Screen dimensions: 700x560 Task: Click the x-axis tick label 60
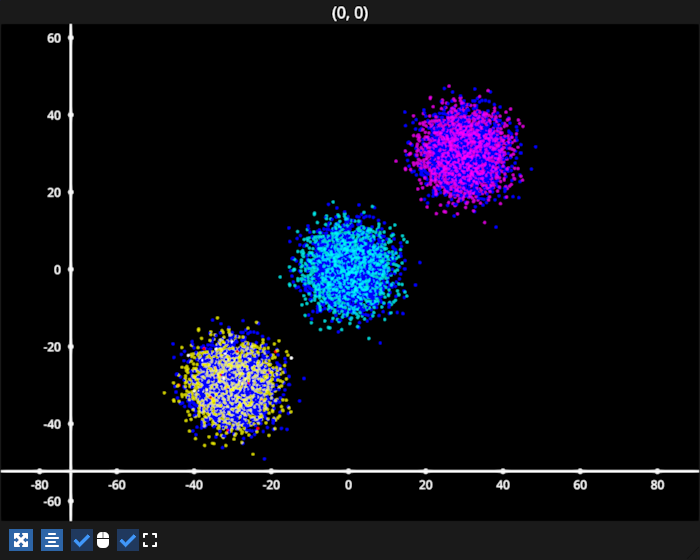[580, 485]
